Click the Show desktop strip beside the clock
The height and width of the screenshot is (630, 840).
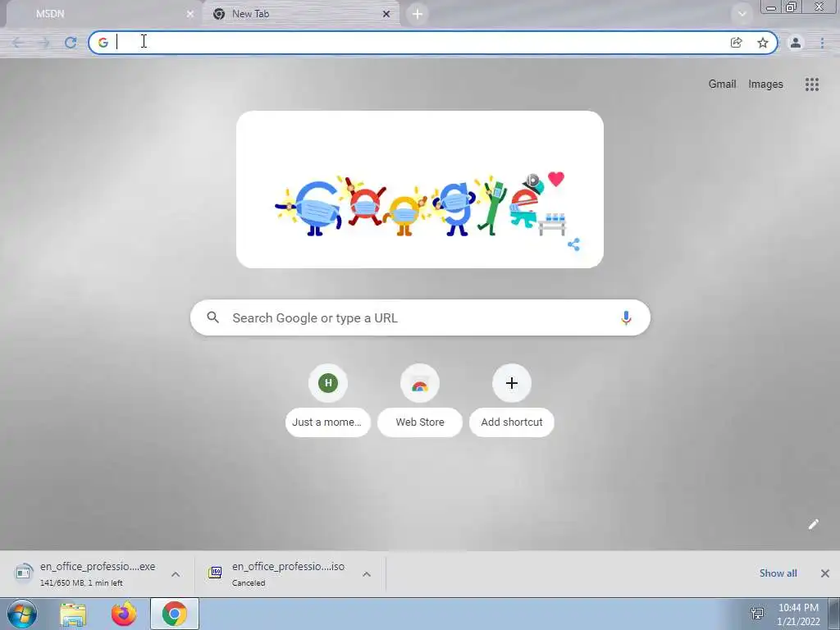coord(834,614)
